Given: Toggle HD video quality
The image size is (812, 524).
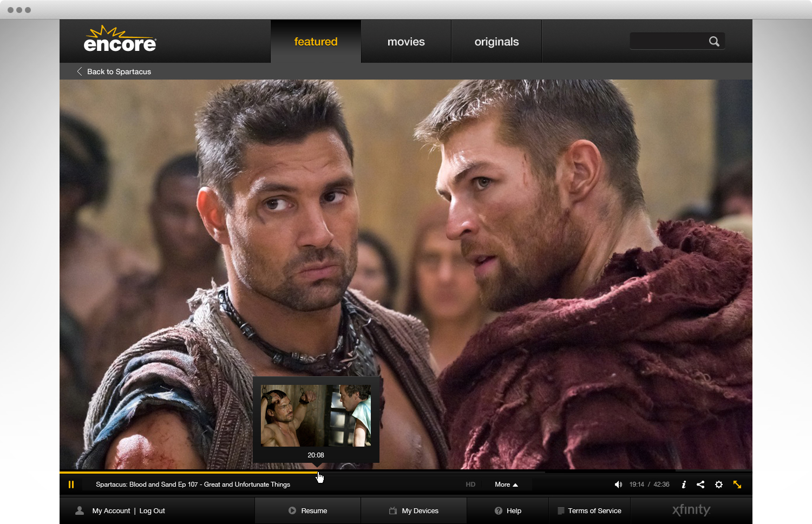Looking at the screenshot, I should click(x=470, y=484).
